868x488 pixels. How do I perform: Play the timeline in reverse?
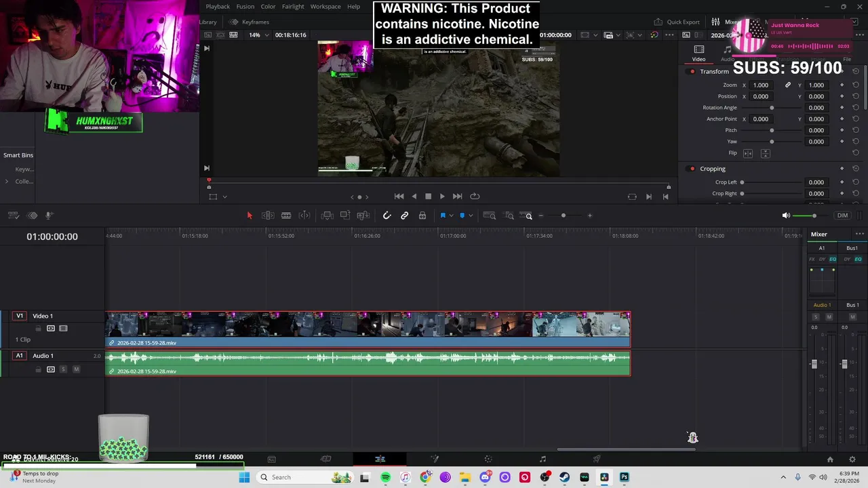click(x=414, y=197)
